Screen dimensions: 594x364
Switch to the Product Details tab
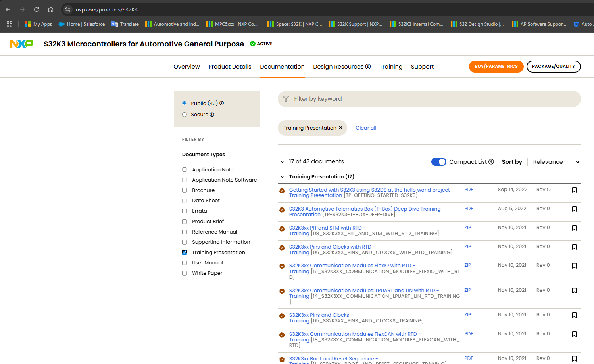[x=230, y=67]
